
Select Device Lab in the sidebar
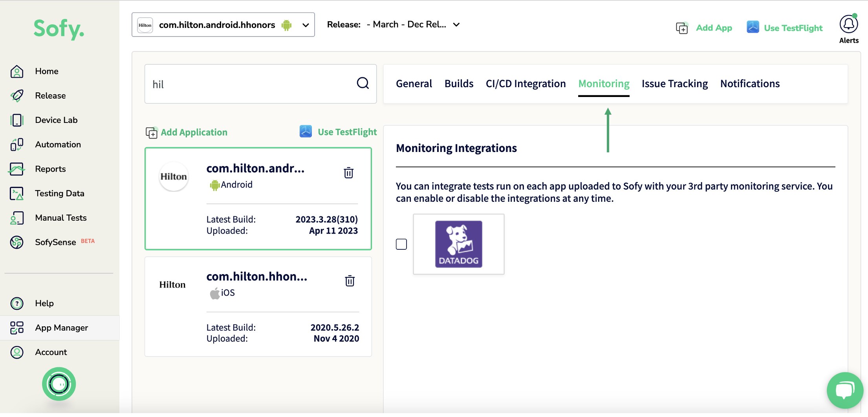point(55,120)
